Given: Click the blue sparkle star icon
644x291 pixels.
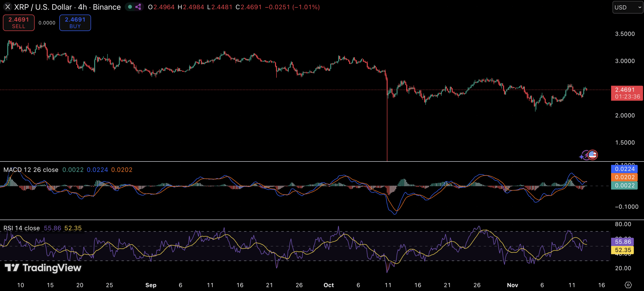Looking at the screenshot, I should pyautogui.click(x=581, y=157).
